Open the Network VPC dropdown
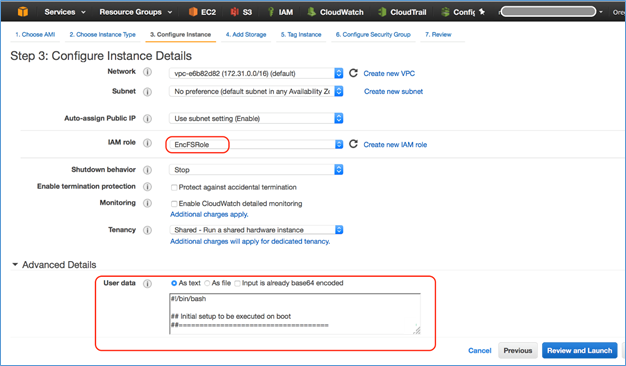 click(256, 73)
